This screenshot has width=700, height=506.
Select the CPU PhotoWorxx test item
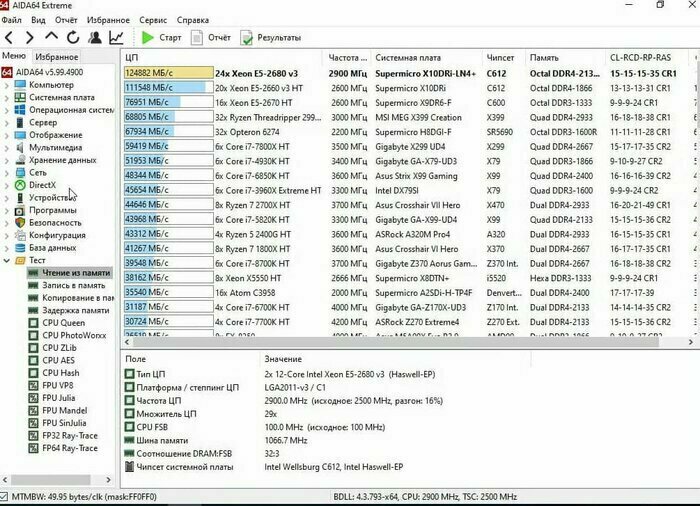tap(69, 335)
